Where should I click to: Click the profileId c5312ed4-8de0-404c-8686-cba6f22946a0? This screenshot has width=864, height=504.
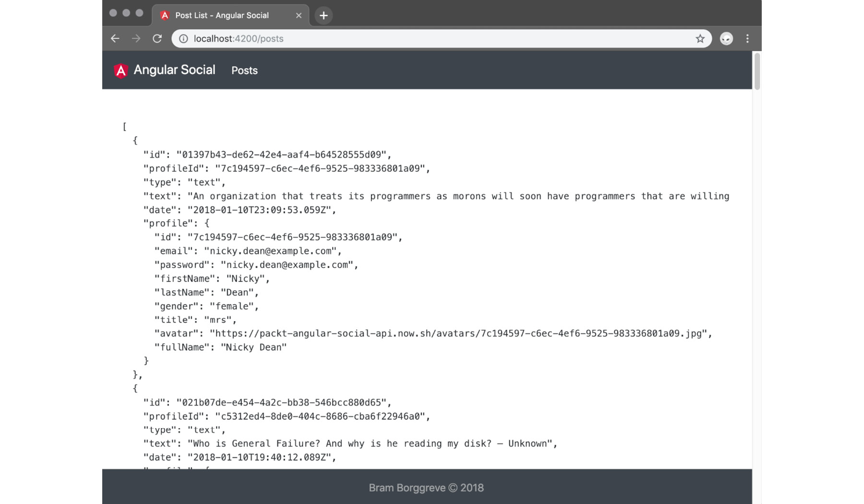320,416
